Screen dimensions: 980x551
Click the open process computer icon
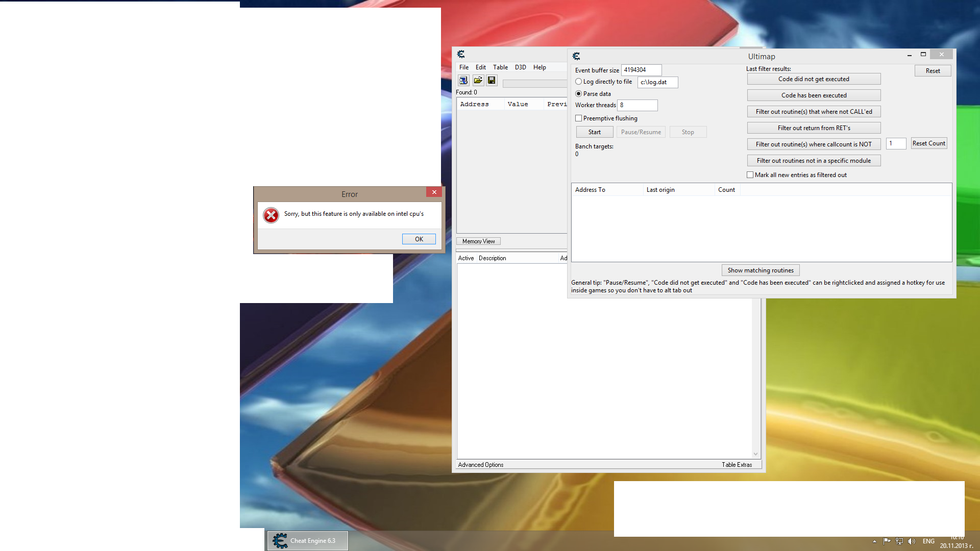pos(463,80)
